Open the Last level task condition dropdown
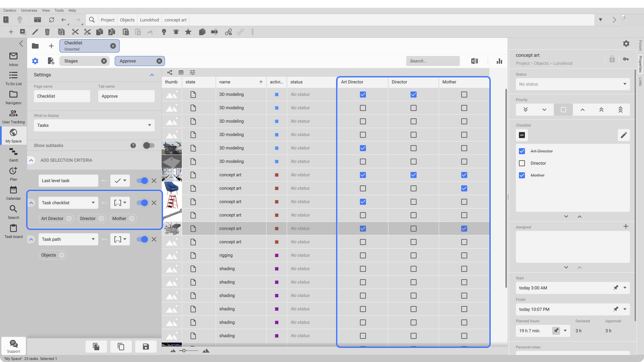 [120, 181]
